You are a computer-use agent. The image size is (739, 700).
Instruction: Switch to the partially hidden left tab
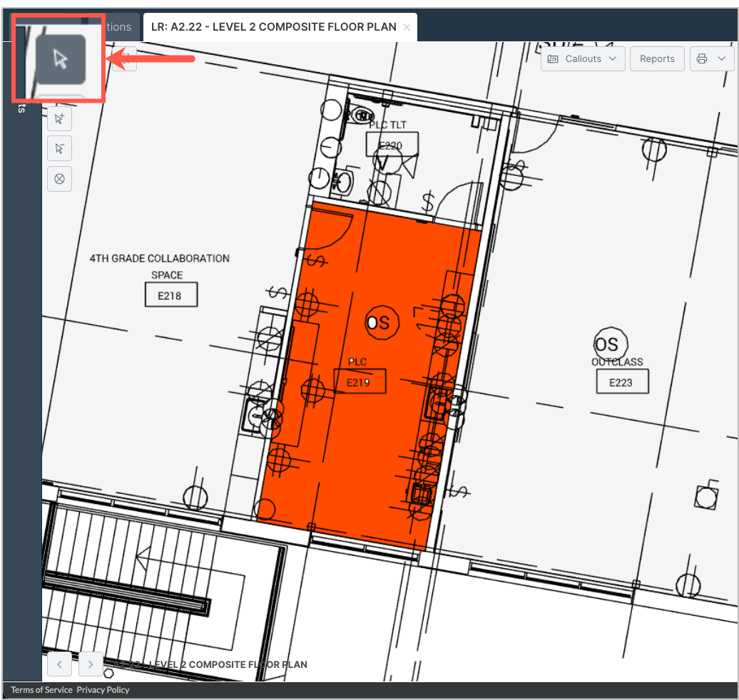118,27
